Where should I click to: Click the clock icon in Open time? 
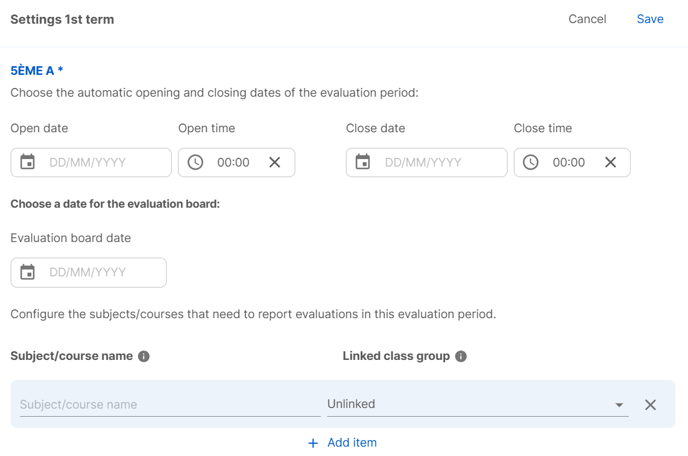pos(195,162)
